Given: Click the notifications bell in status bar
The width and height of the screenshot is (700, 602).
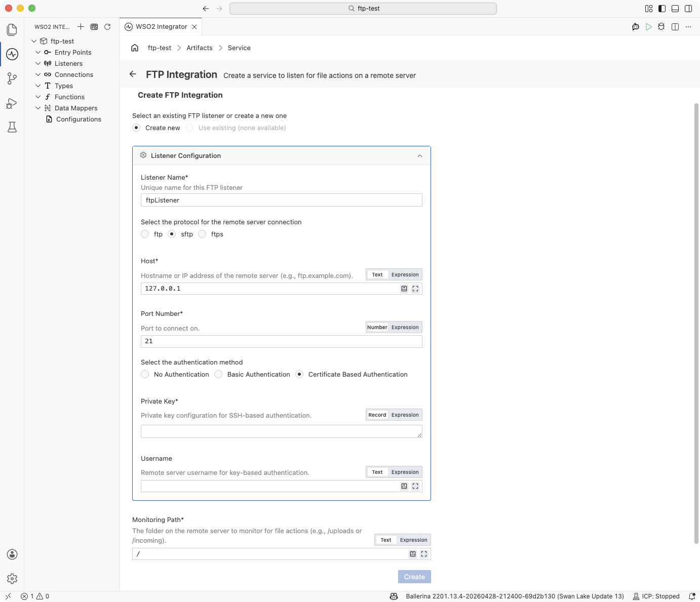Looking at the screenshot, I should tap(692, 596).
